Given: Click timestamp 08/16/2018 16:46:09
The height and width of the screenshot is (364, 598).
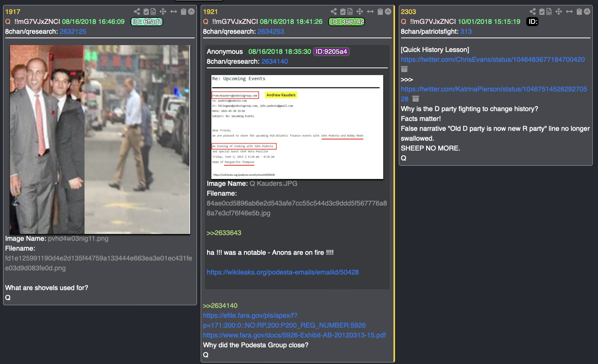Looking at the screenshot, I should (93, 22).
